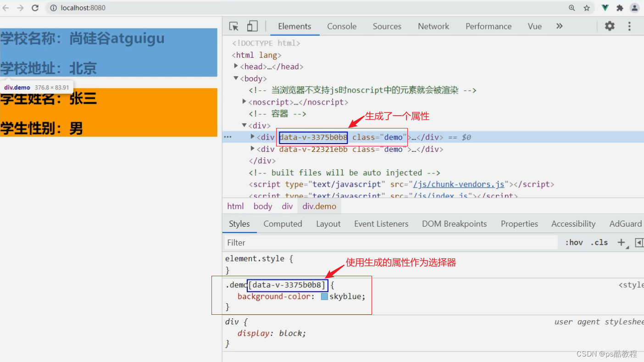Open the extensions puzzle icon

point(620,8)
